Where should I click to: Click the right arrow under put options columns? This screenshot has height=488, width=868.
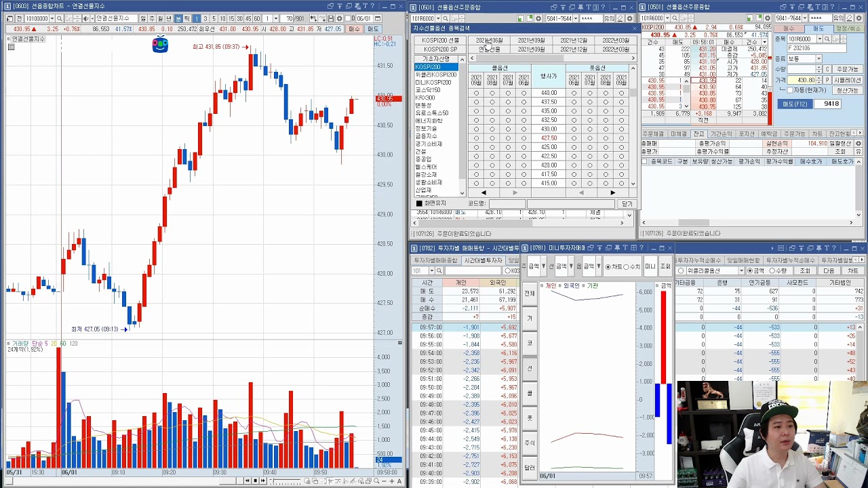(613, 192)
